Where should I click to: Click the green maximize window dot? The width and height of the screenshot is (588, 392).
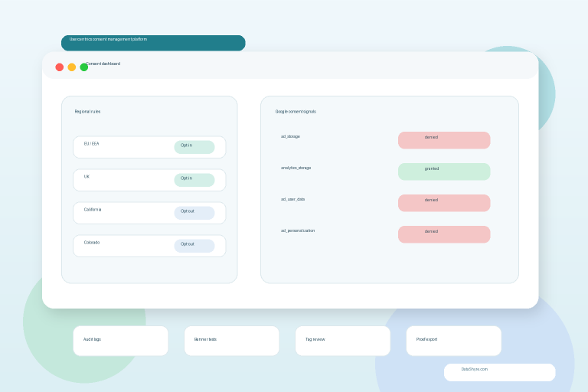coord(84,67)
